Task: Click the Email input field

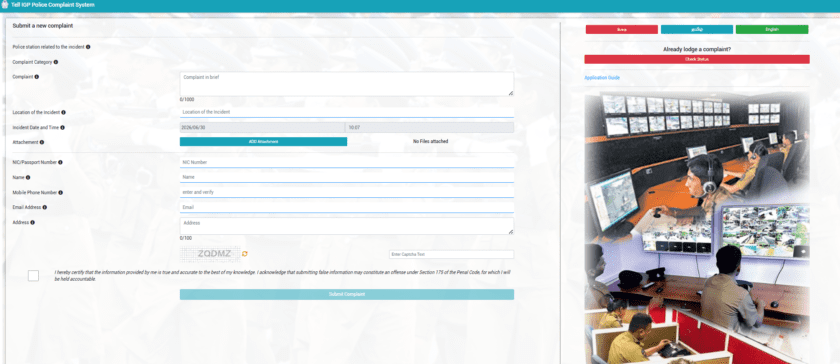Action: (347, 207)
